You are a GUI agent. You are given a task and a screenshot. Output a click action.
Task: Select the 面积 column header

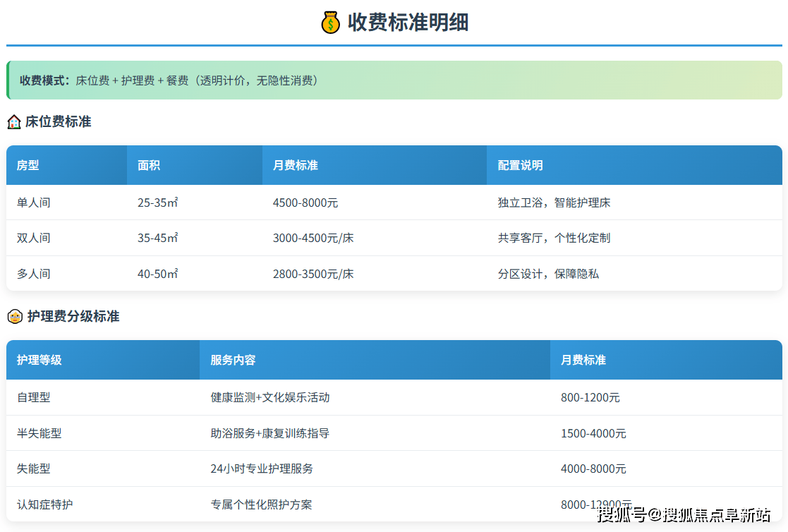(x=148, y=165)
